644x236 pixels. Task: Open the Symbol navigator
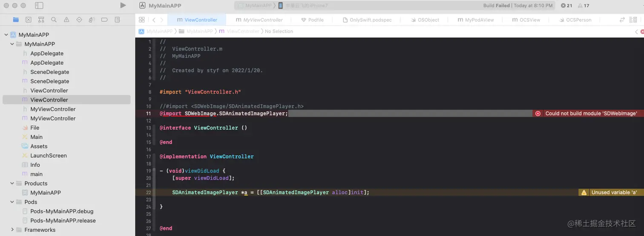coord(41,20)
